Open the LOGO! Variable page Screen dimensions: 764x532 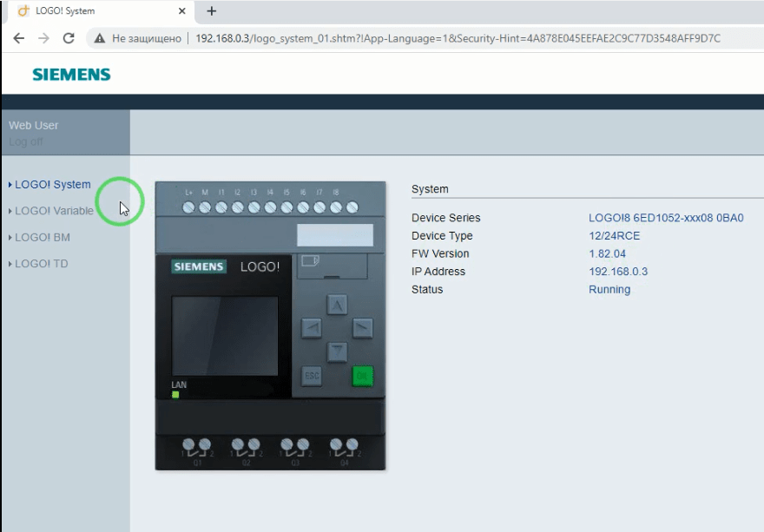tap(54, 211)
